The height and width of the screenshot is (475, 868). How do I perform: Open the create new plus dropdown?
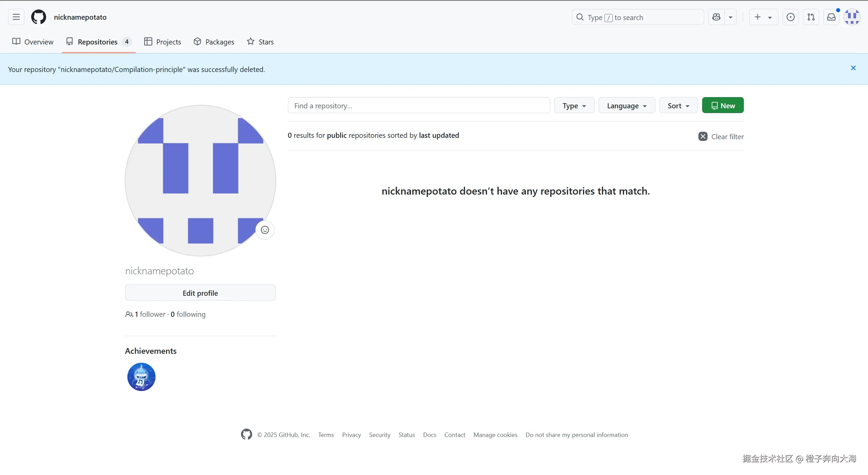[x=763, y=17]
